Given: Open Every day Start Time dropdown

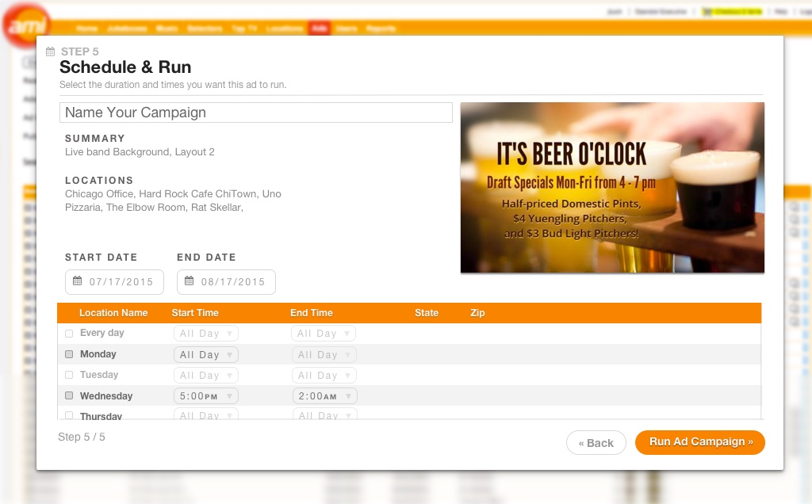Looking at the screenshot, I should pyautogui.click(x=206, y=334).
